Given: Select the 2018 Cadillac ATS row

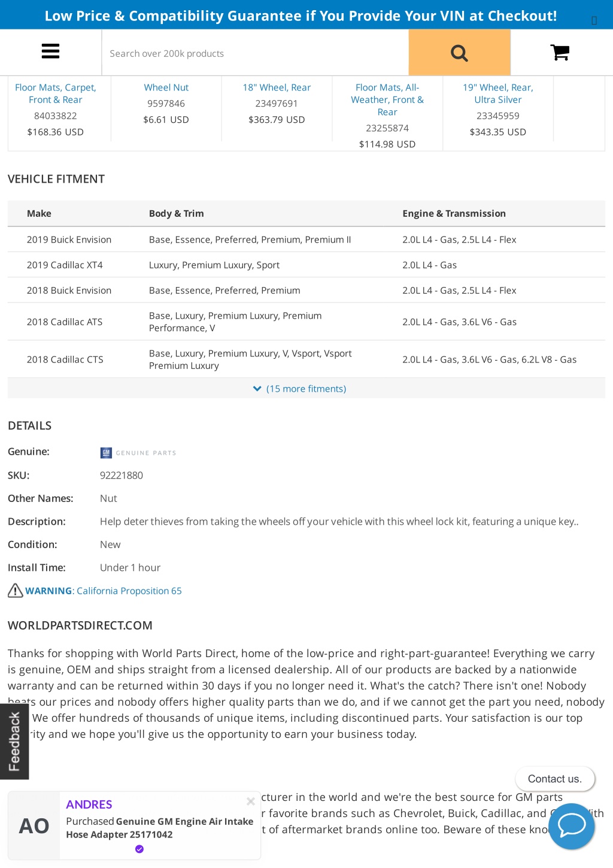Looking at the screenshot, I should coord(306,322).
